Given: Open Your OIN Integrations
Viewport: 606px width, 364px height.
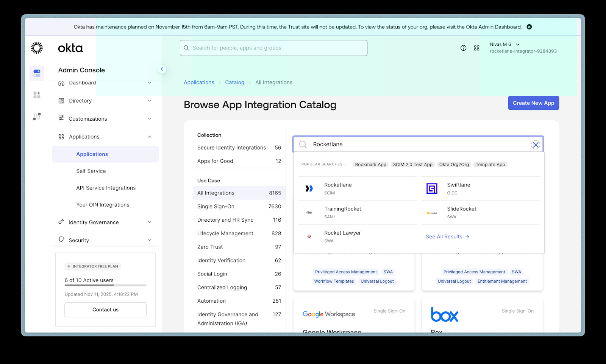Looking at the screenshot, I should (x=103, y=205).
